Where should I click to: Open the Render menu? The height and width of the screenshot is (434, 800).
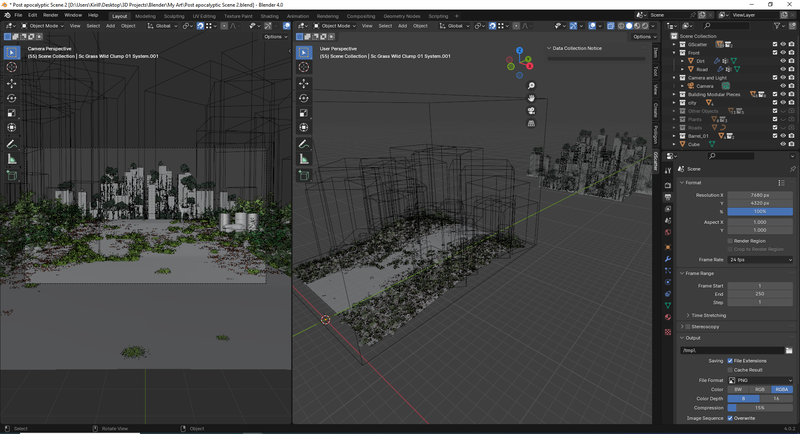51,16
